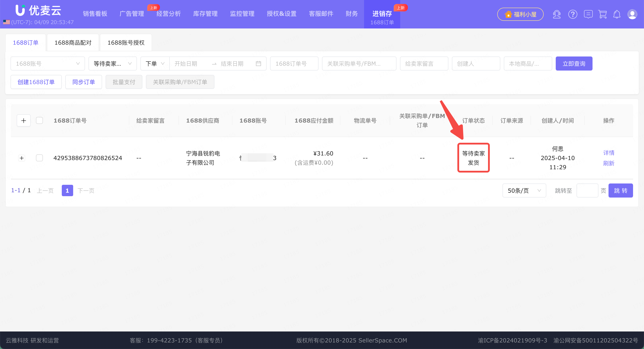644x349 pixels.
Task: Toggle the select-all checkbox in table header
Action: [x=39, y=120]
